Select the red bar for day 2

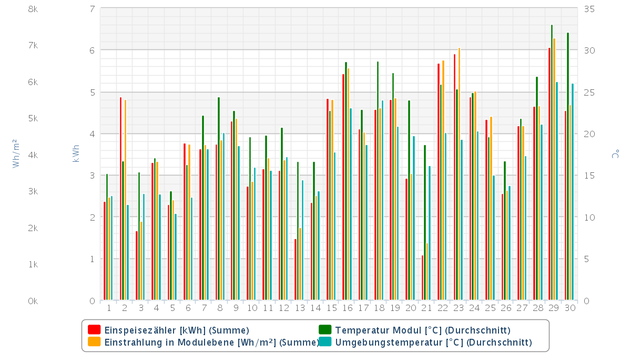coord(120,199)
